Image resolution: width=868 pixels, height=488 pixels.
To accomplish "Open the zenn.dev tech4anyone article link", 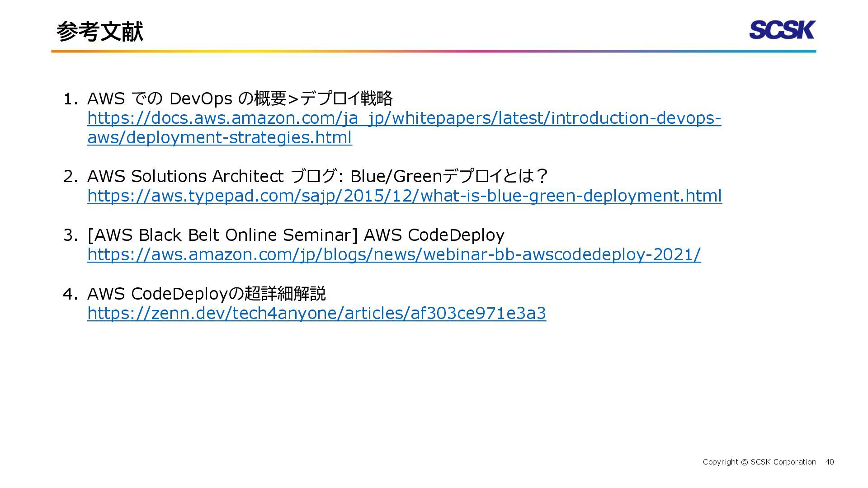I will 316,313.
